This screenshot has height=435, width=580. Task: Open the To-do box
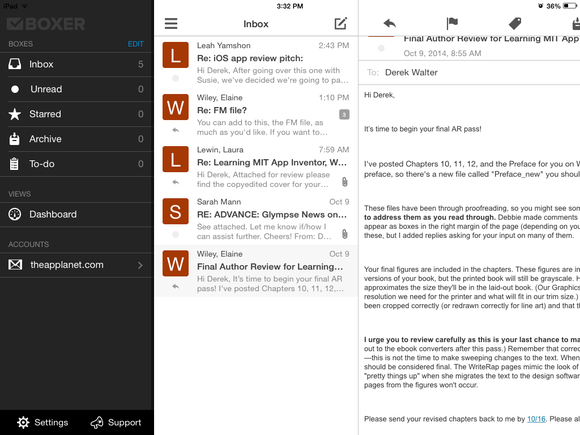[x=77, y=164]
